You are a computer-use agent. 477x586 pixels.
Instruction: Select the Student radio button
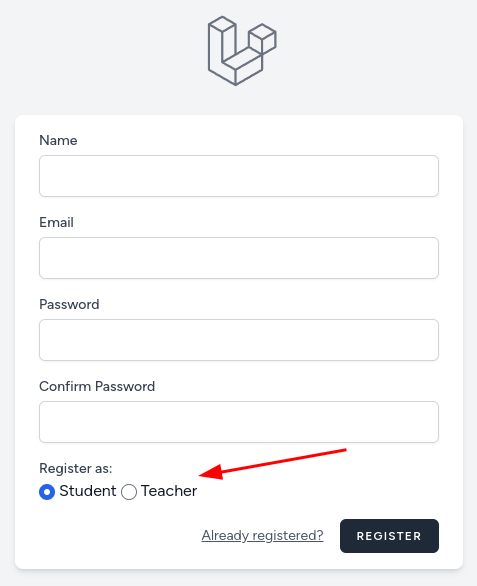(x=47, y=492)
